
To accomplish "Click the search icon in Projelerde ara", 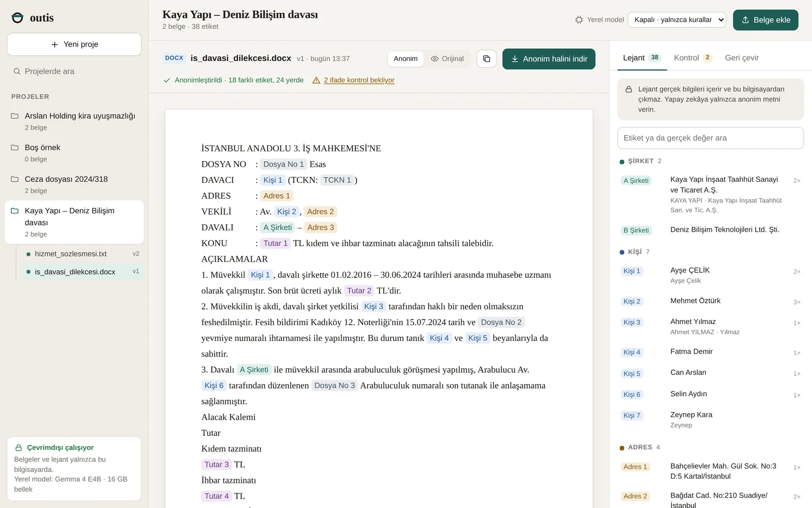I will (x=17, y=72).
